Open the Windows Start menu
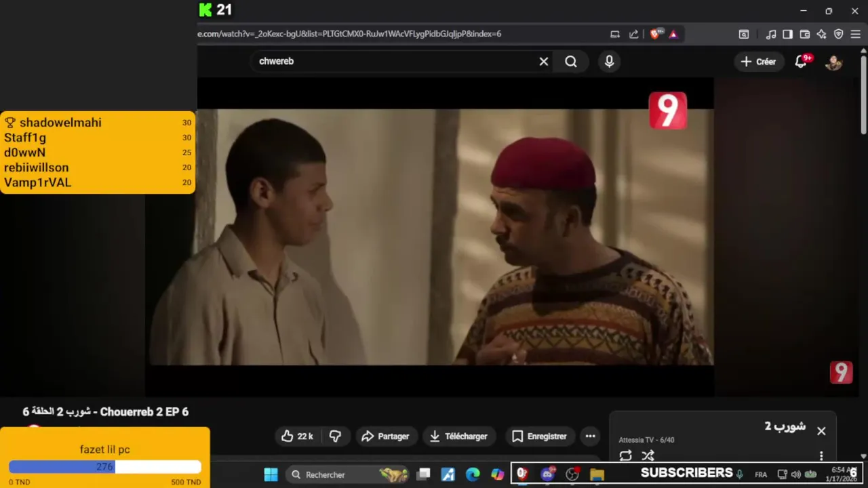The width and height of the screenshot is (868, 488). tap(271, 474)
